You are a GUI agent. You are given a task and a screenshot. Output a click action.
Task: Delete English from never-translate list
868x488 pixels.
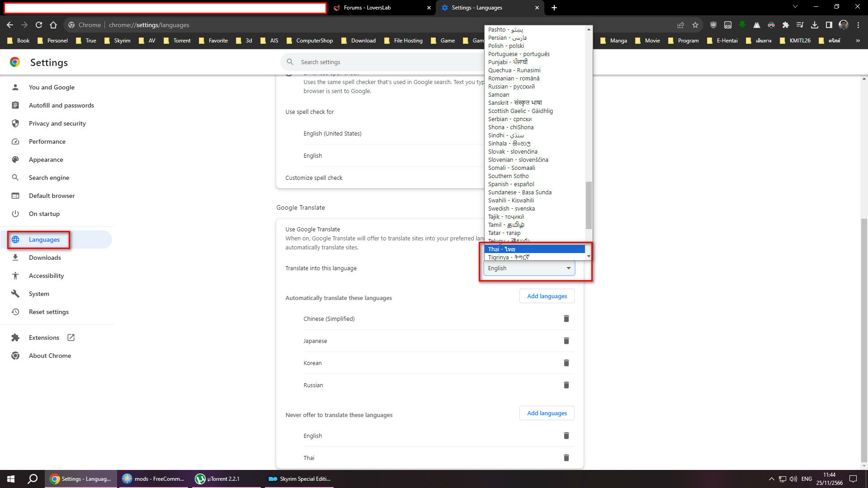pyautogui.click(x=566, y=436)
